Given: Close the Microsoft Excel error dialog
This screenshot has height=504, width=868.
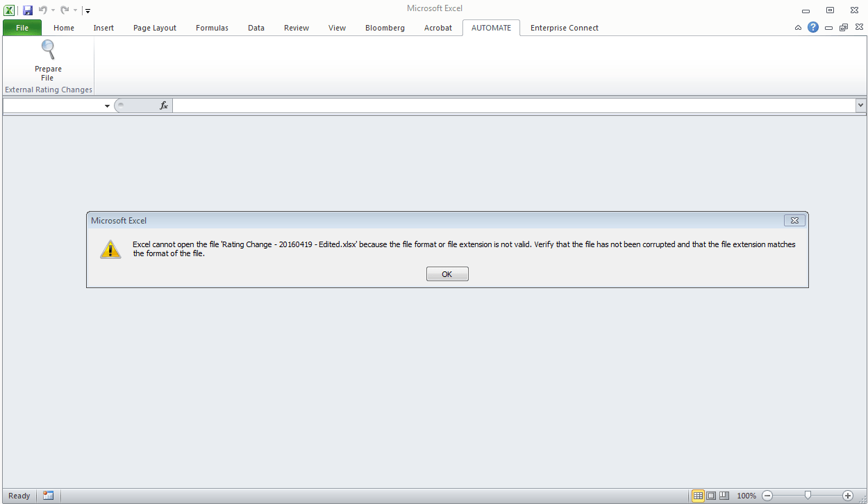Looking at the screenshot, I should [794, 220].
